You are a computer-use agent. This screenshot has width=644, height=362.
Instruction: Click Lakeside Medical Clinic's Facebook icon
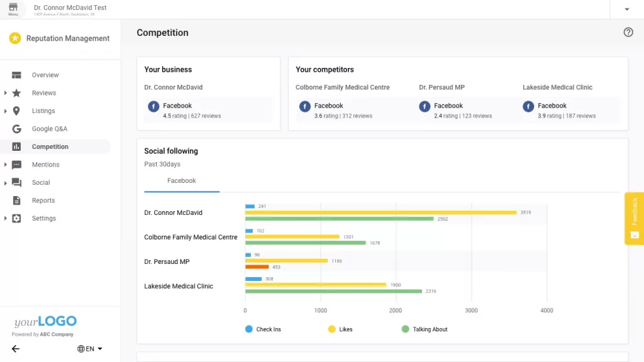pyautogui.click(x=528, y=107)
